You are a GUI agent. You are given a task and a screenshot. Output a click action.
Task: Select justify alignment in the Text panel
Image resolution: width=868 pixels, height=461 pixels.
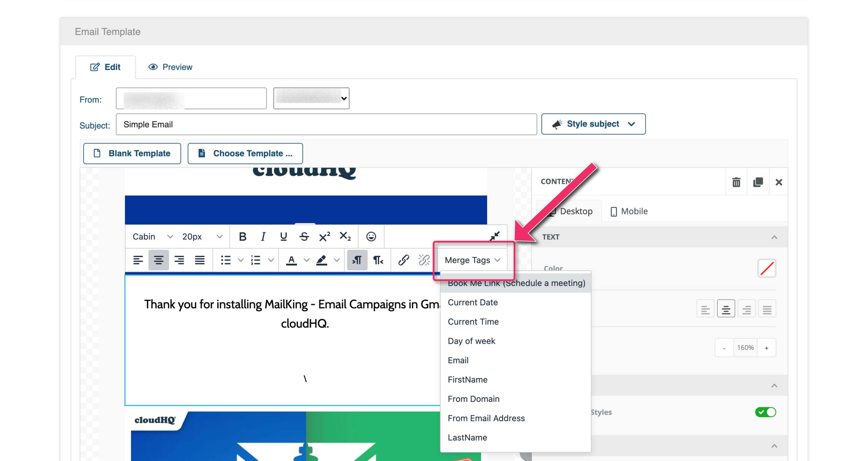767,309
